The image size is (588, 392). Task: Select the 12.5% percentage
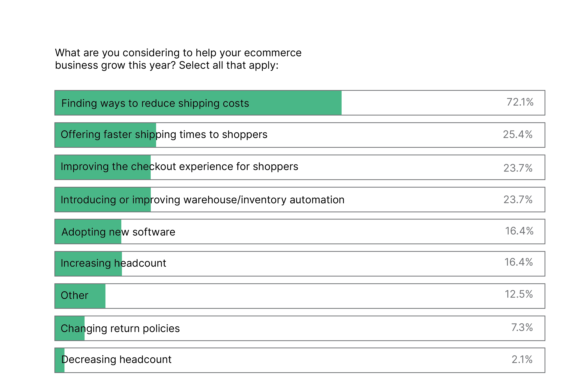pyautogui.click(x=519, y=294)
